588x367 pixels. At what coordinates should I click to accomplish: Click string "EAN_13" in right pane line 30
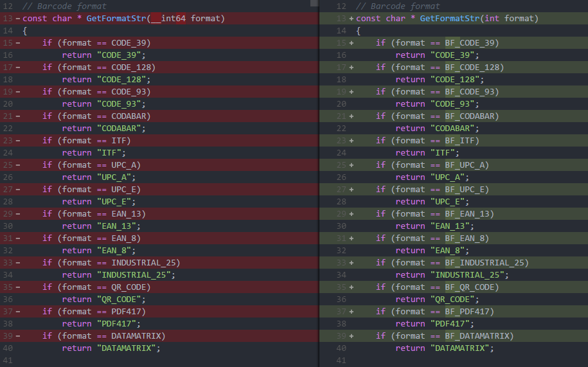(x=450, y=226)
